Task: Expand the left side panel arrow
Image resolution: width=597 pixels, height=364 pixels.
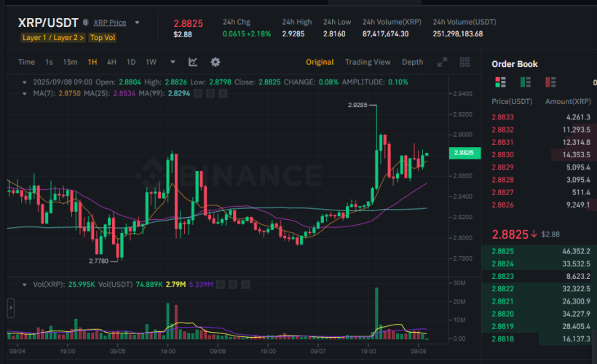Action: coord(10,308)
